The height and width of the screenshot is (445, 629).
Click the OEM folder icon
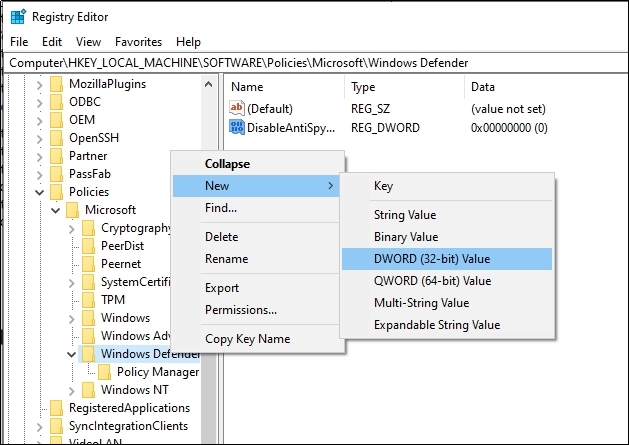57,120
